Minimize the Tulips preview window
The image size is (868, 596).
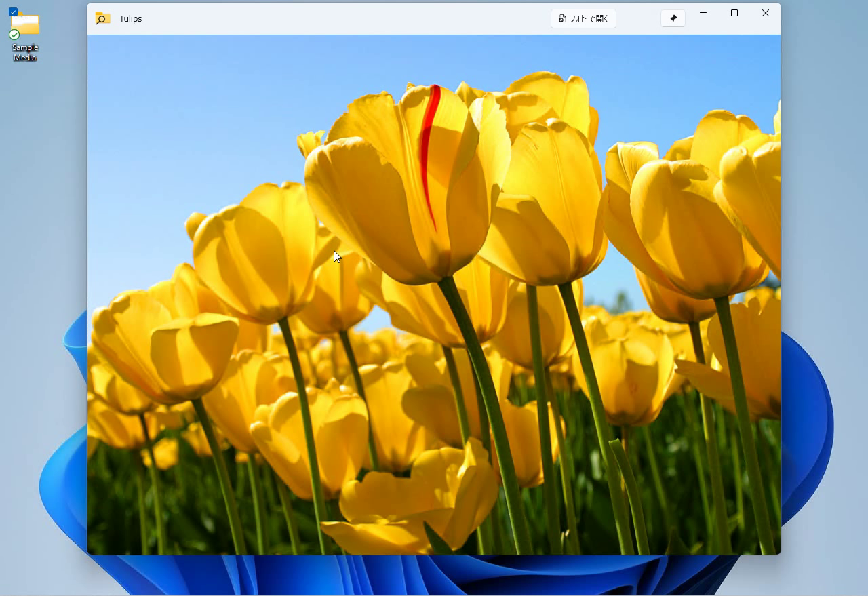[x=703, y=13]
